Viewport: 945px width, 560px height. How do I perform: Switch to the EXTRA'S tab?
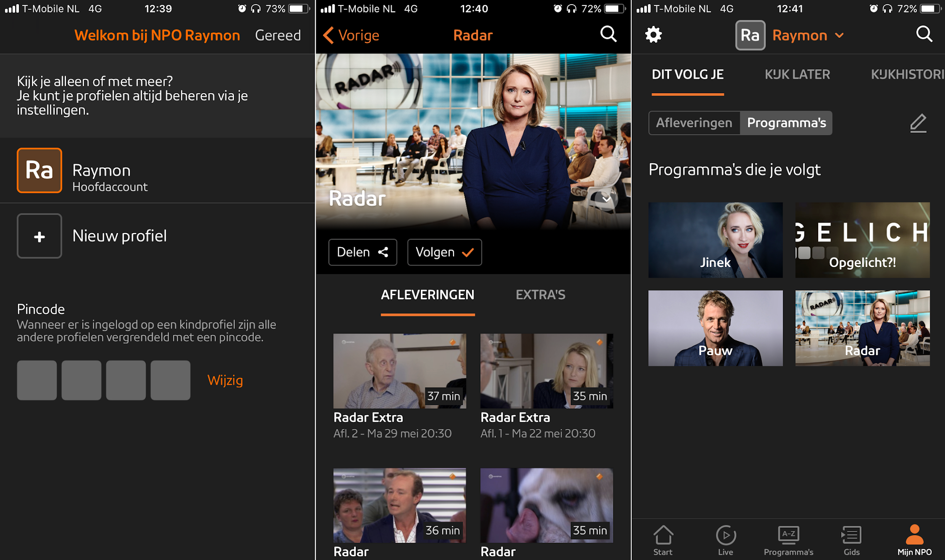point(540,295)
